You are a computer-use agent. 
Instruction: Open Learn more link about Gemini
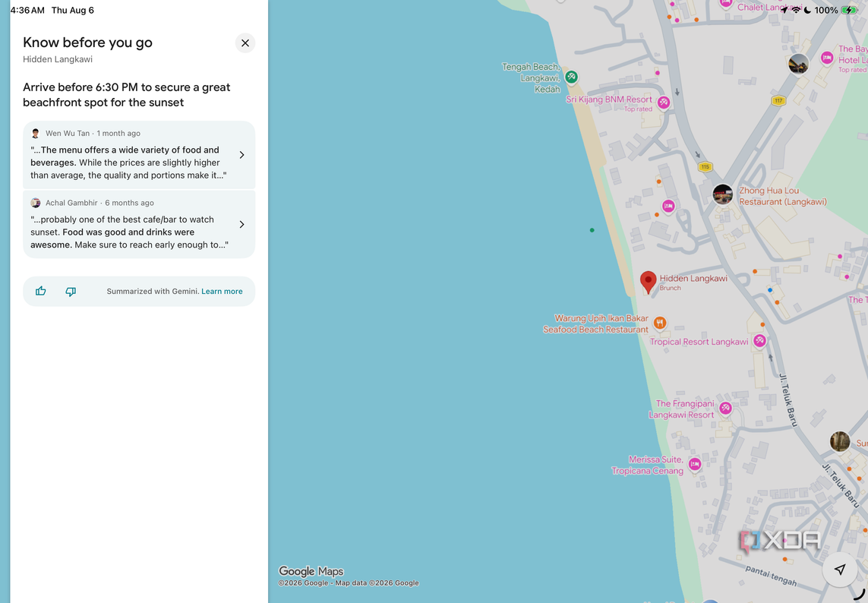222,292
